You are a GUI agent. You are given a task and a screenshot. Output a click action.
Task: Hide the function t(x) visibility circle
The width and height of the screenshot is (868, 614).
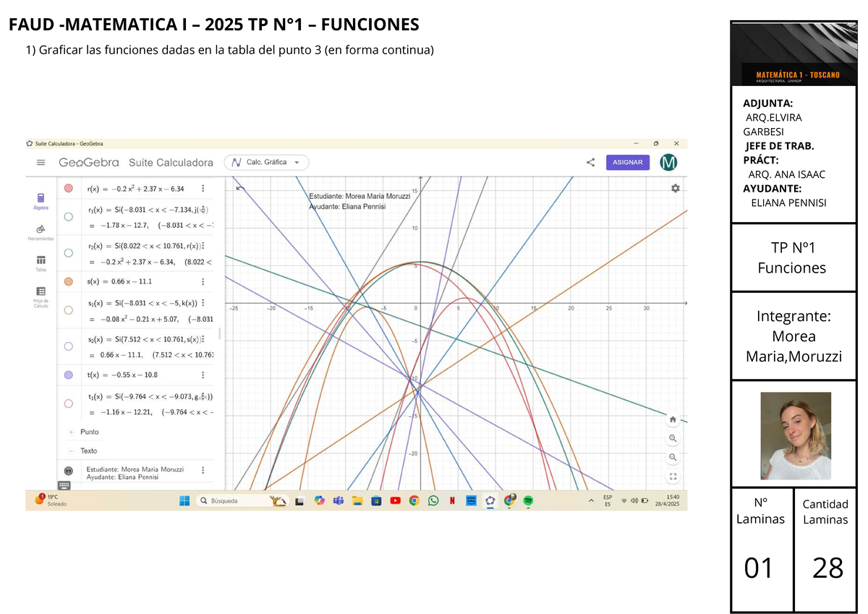tap(68, 375)
